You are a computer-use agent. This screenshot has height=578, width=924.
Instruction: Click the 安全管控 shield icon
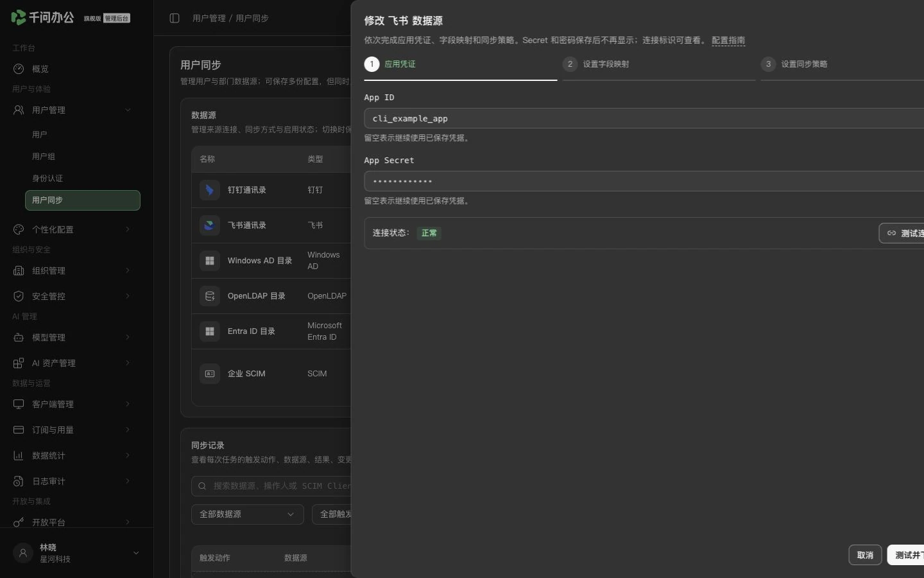click(x=19, y=296)
